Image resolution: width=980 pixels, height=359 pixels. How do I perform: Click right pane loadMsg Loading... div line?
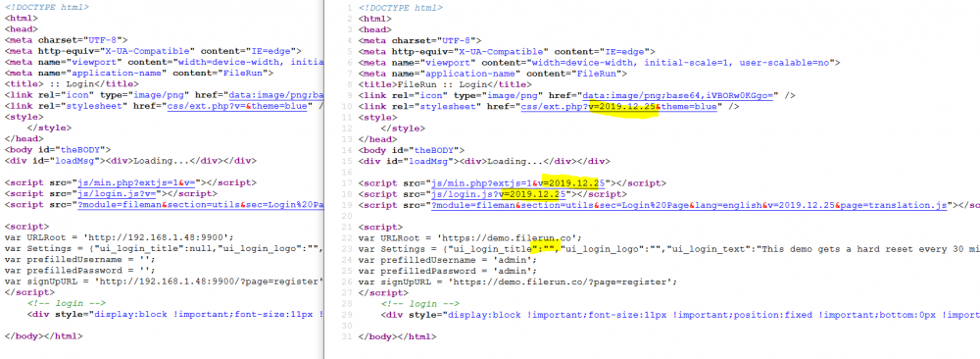point(484,161)
